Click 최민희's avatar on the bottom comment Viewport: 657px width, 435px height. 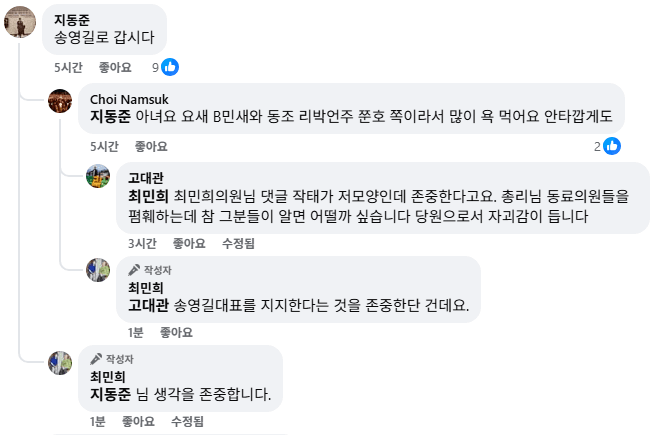[60, 362]
